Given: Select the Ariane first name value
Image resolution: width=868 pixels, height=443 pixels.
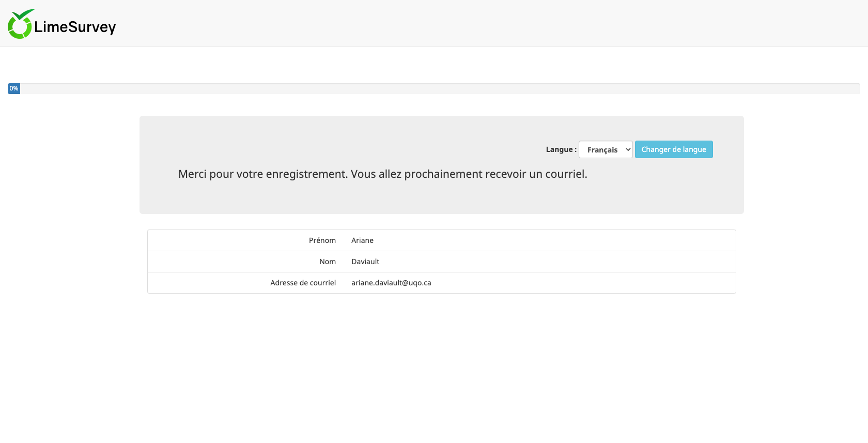Looking at the screenshot, I should (x=362, y=240).
